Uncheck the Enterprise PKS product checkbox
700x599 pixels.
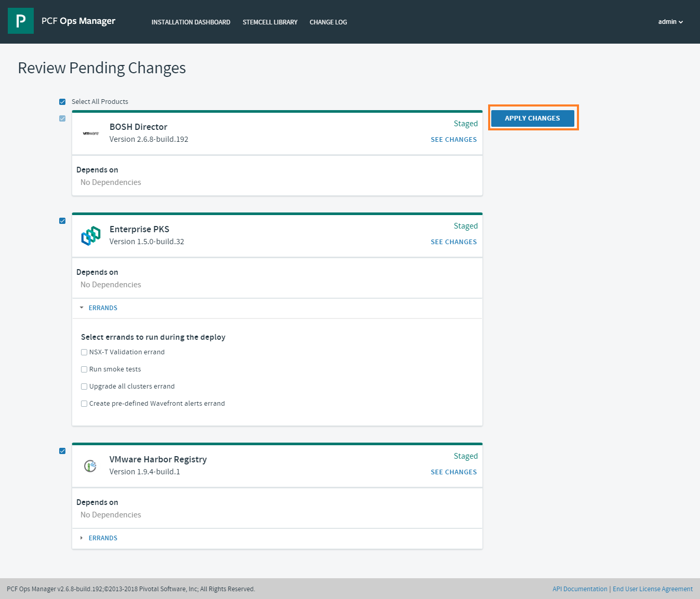tap(62, 221)
